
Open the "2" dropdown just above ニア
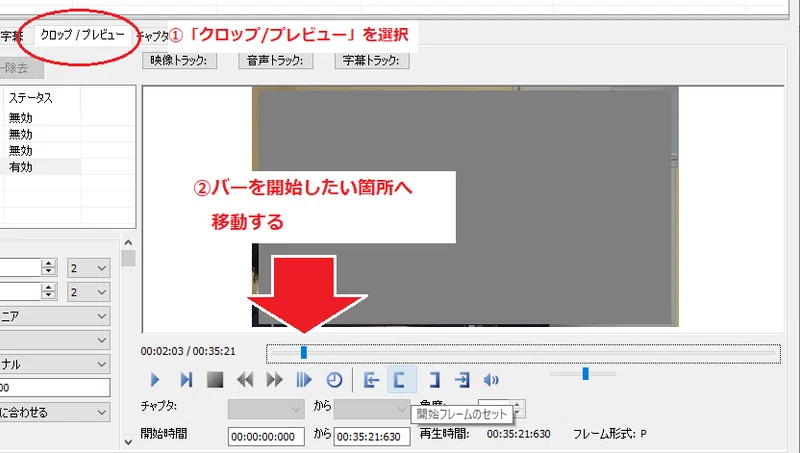[88, 292]
